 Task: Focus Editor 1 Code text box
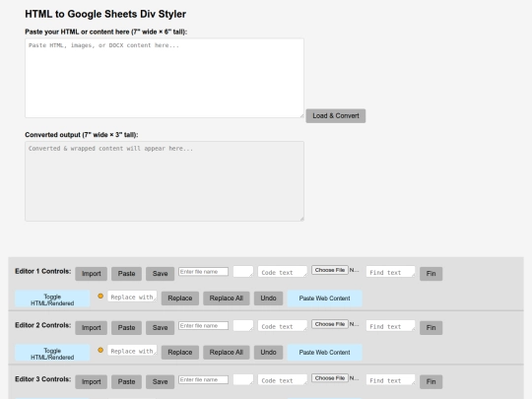click(283, 272)
